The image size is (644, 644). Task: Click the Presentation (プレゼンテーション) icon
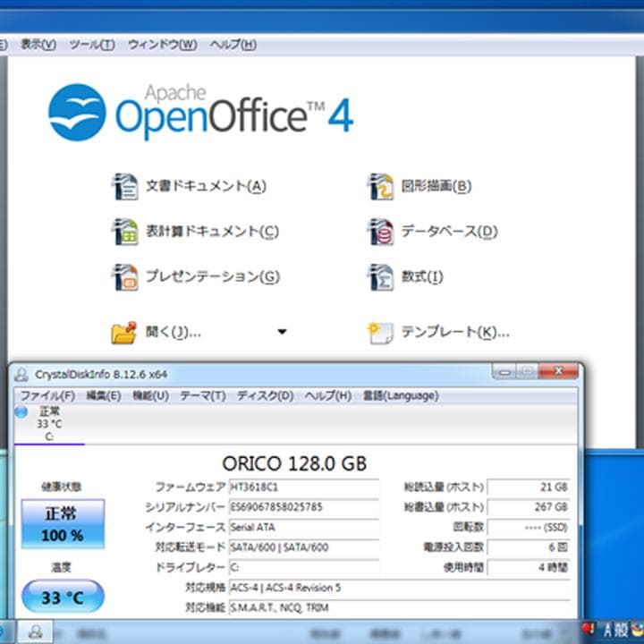125,276
